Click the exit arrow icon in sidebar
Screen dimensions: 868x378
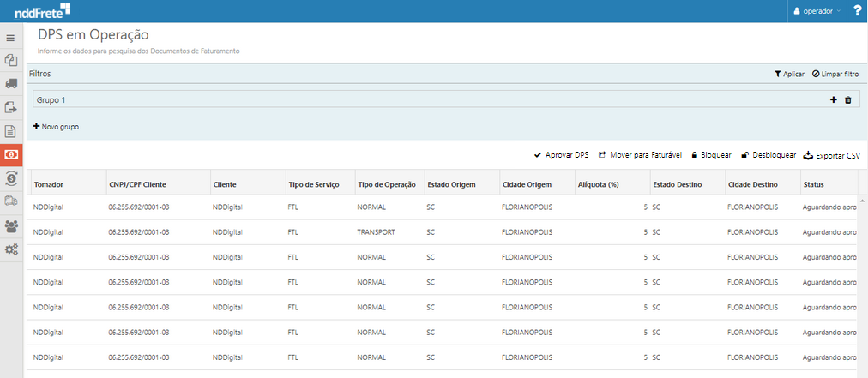click(x=11, y=107)
